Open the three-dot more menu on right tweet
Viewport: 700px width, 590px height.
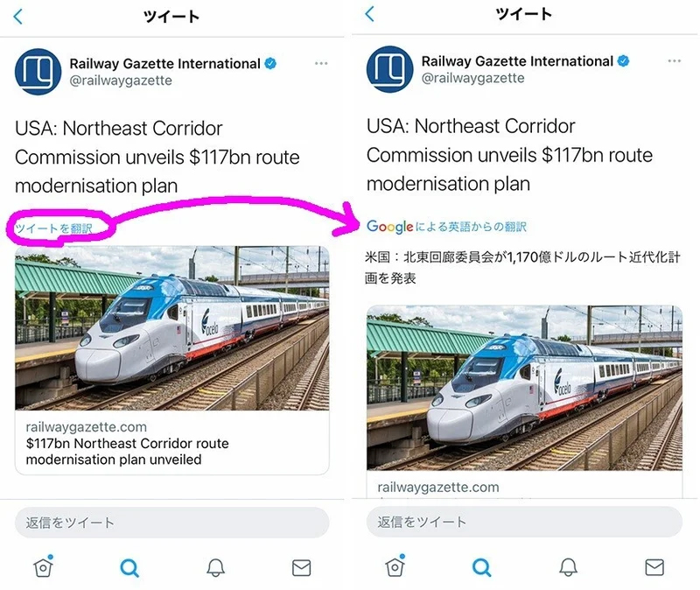click(674, 61)
